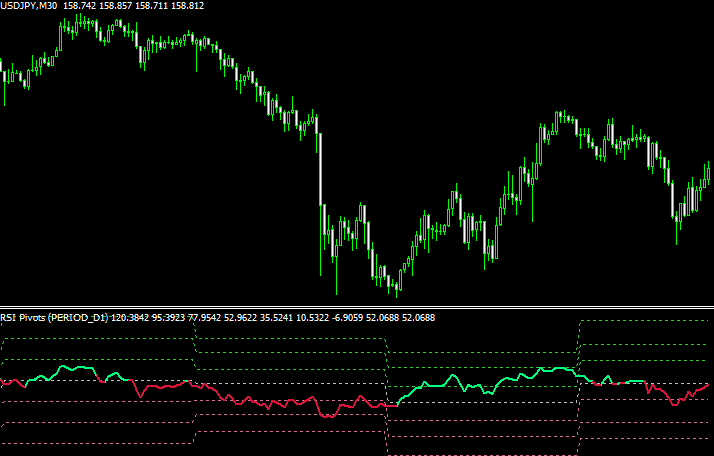
Task: Select the low price value 158.711
Action: click(x=151, y=6)
